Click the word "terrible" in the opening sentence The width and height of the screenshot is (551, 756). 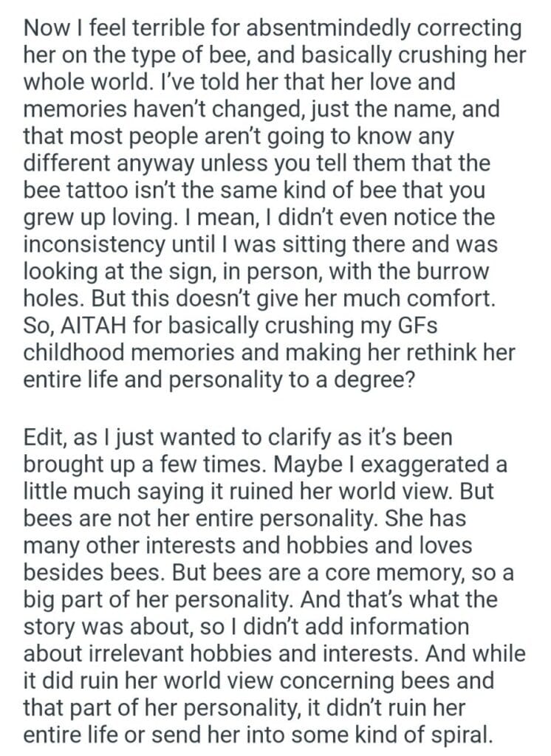pyautogui.click(x=146, y=29)
